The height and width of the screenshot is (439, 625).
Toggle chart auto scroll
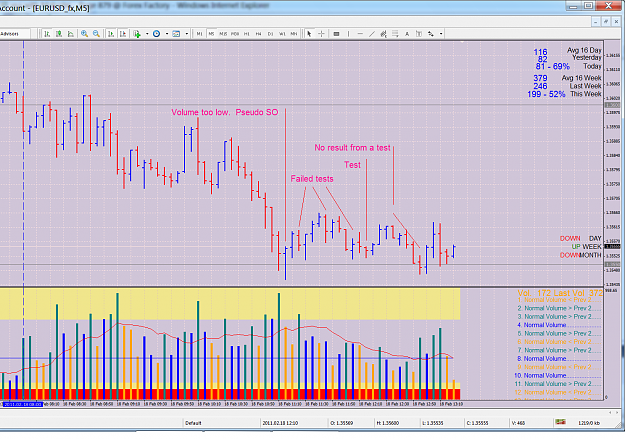point(111,34)
